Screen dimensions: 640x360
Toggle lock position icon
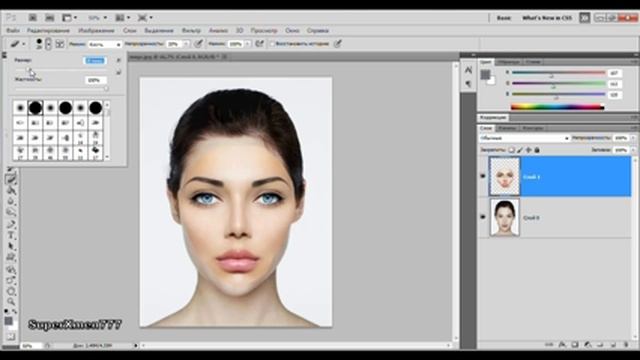529,150
